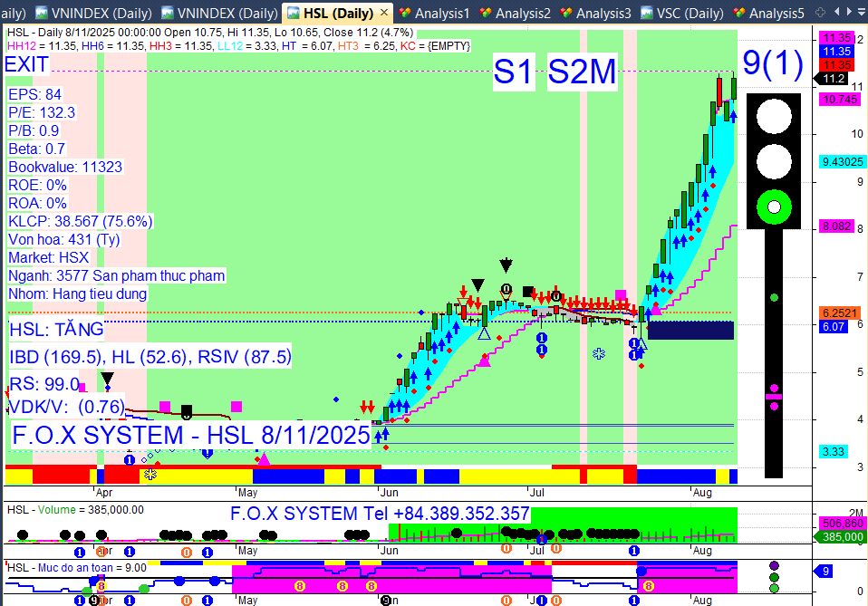Viewport: 868px width, 606px height.
Task: Click the dark navy support zone rectangle
Action: tap(690, 331)
